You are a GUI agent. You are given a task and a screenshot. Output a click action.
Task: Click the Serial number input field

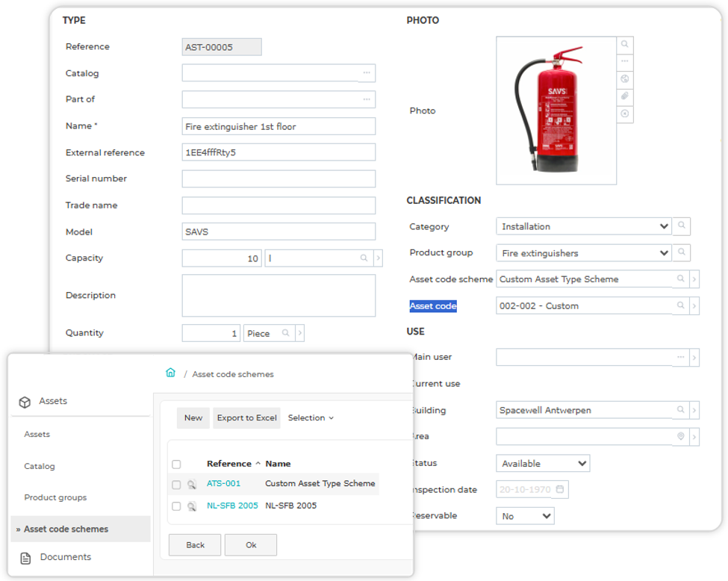(279, 178)
